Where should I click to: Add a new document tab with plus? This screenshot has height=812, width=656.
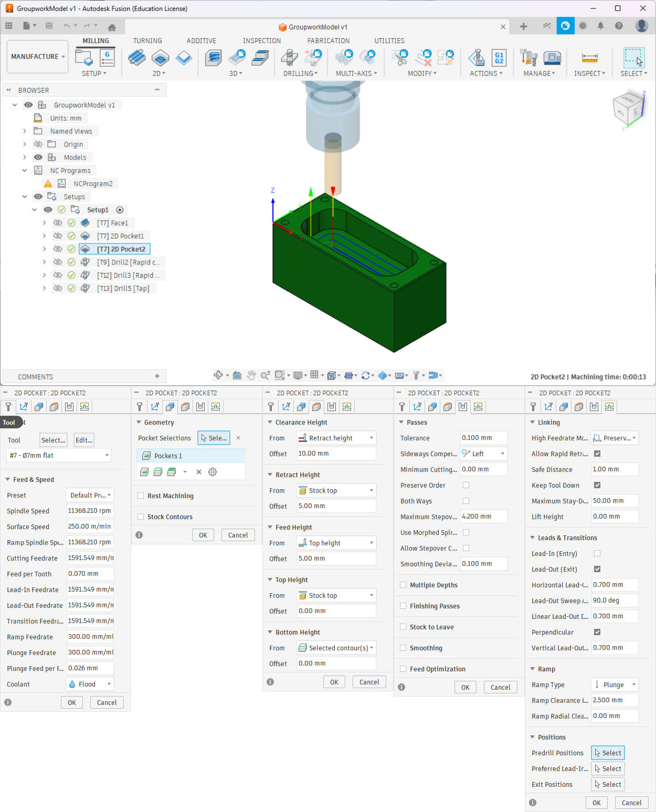pyautogui.click(x=523, y=27)
